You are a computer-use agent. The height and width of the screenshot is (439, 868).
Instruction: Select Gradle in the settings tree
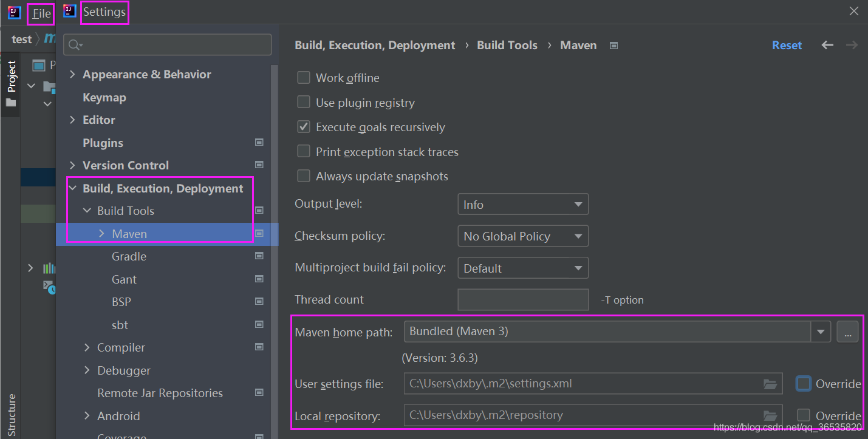click(x=129, y=256)
